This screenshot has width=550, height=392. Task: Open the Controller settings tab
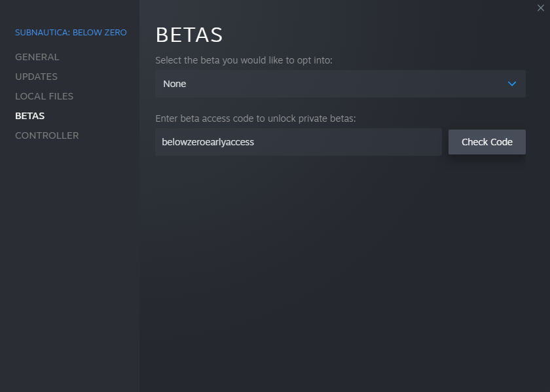[x=47, y=135]
